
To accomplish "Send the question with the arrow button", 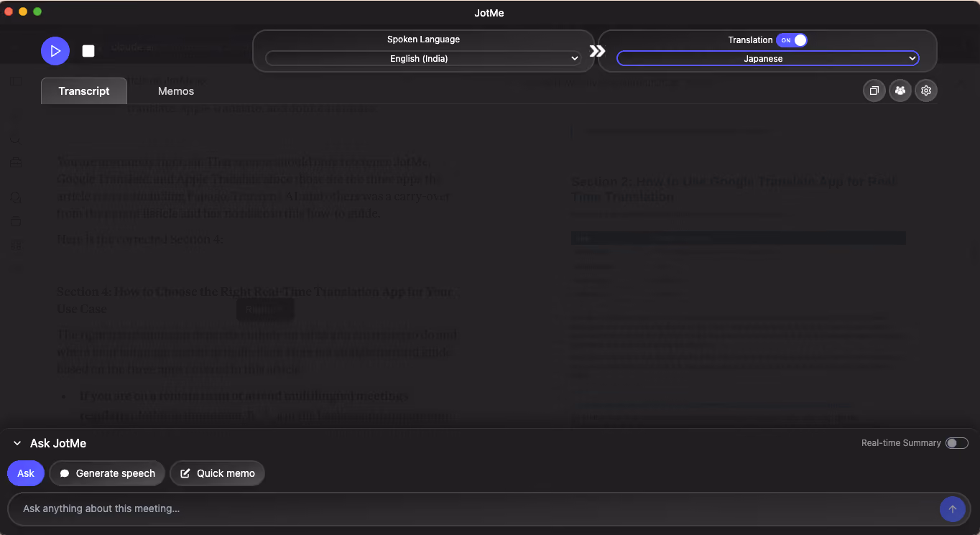I will tap(952, 509).
